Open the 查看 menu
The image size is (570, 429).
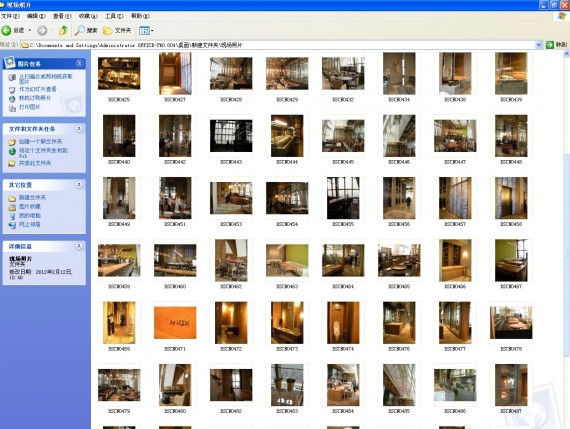tap(62, 16)
